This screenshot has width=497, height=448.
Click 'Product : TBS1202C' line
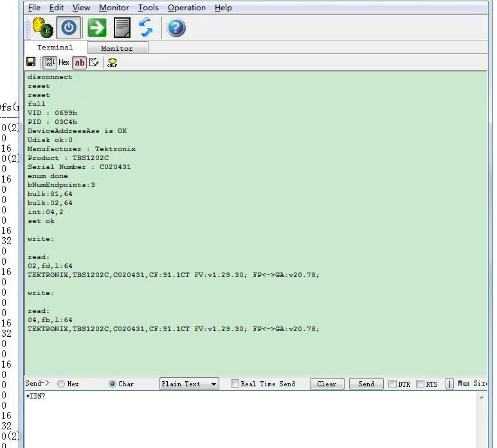[x=68, y=157]
